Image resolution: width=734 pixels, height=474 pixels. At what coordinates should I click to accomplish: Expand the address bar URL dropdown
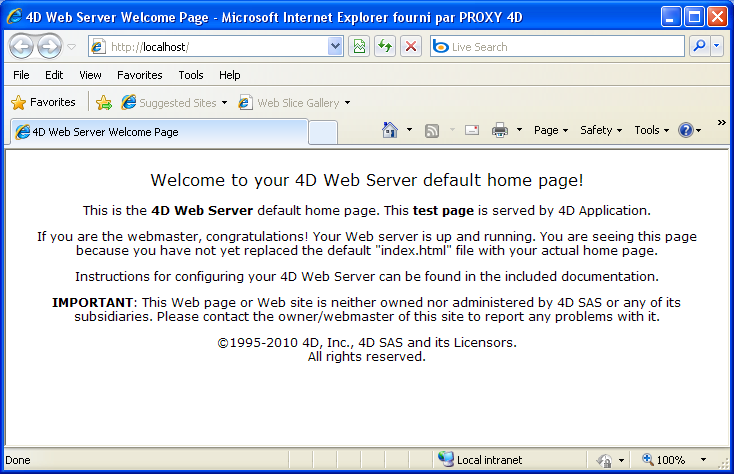(335, 47)
